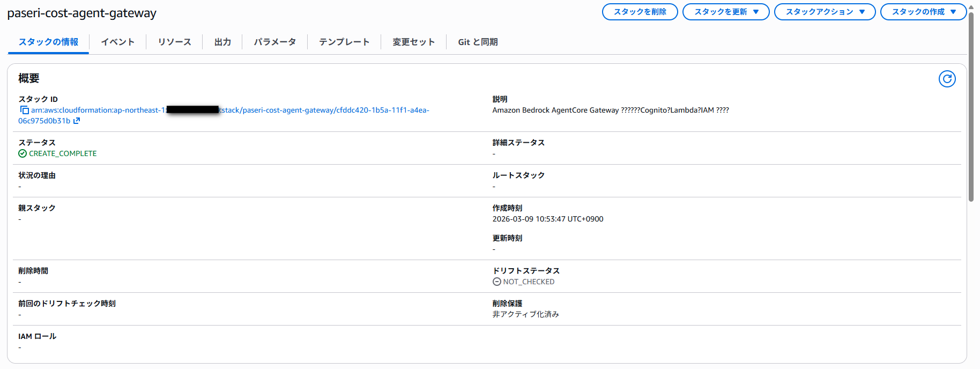Expand the スタックを更新 dropdown

tap(725, 12)
